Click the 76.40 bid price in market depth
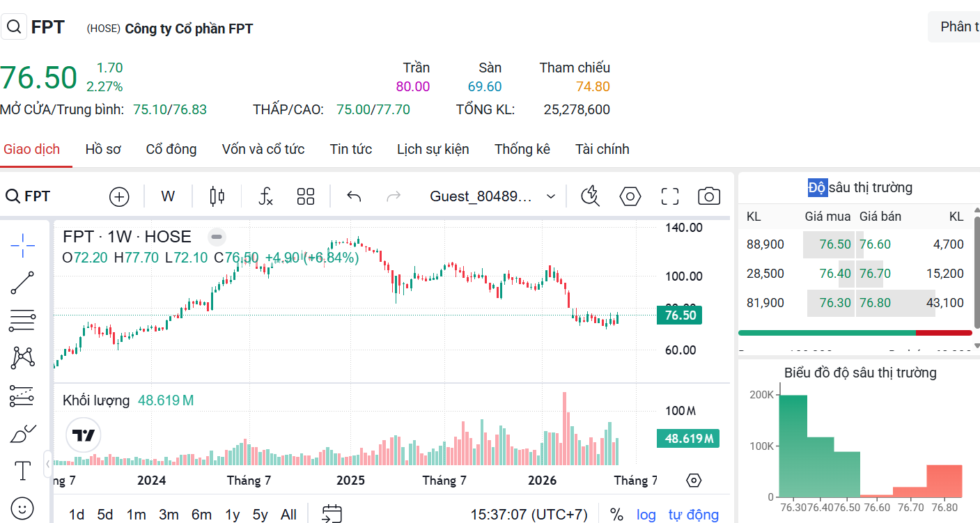This screenshot has width=980, height=523. click(x=835, y=274)
